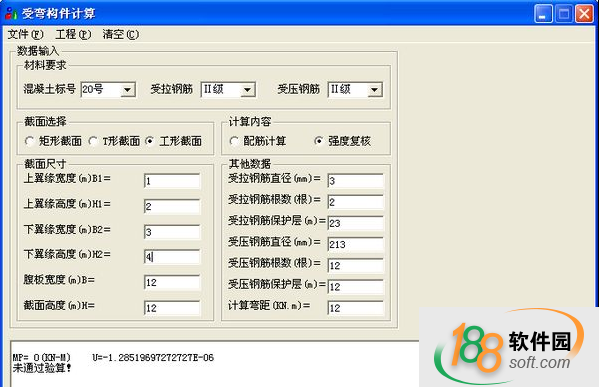The image size is (599, 387).
Task: Click the 受拉钢筋直径 input field
Action: click(355, 181)
